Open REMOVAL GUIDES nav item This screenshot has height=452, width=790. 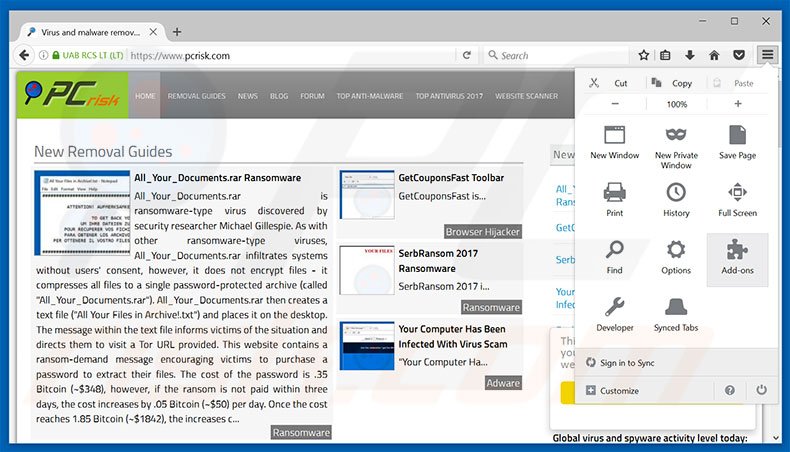[x=196, y=96]
